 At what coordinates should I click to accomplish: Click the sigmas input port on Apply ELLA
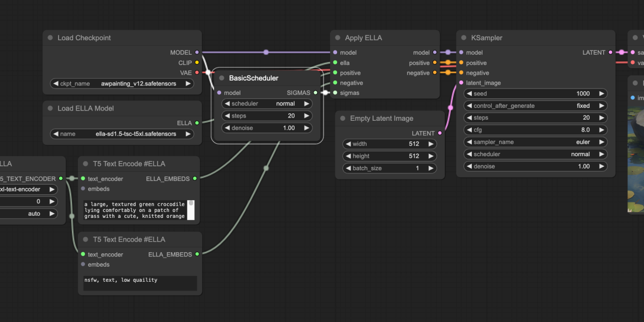(x=335, y=93)
